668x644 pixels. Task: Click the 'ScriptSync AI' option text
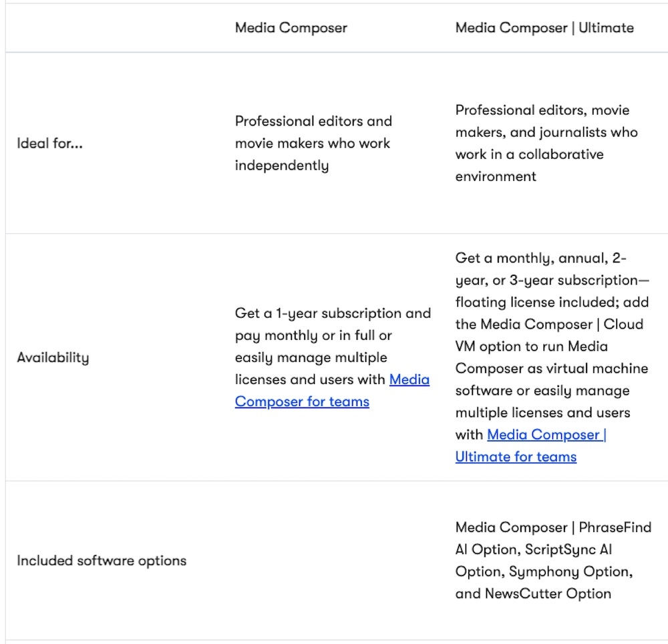tap(568, 549)
